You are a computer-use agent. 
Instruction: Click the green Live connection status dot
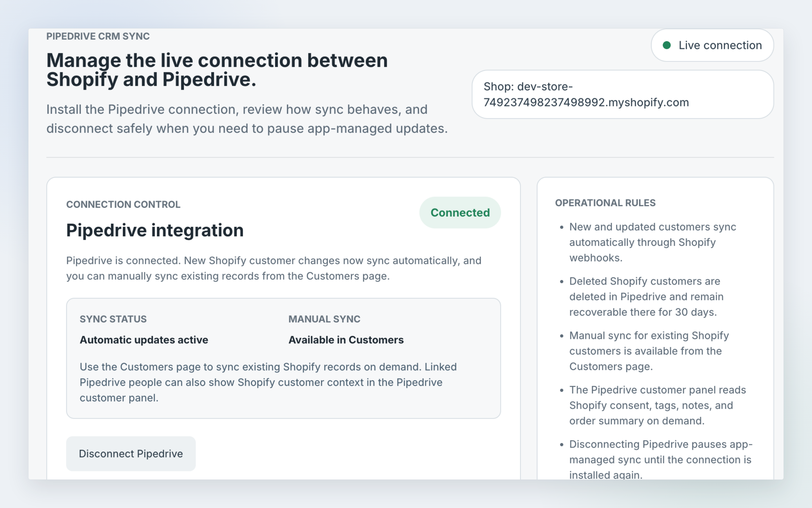[x=667, y=45]
